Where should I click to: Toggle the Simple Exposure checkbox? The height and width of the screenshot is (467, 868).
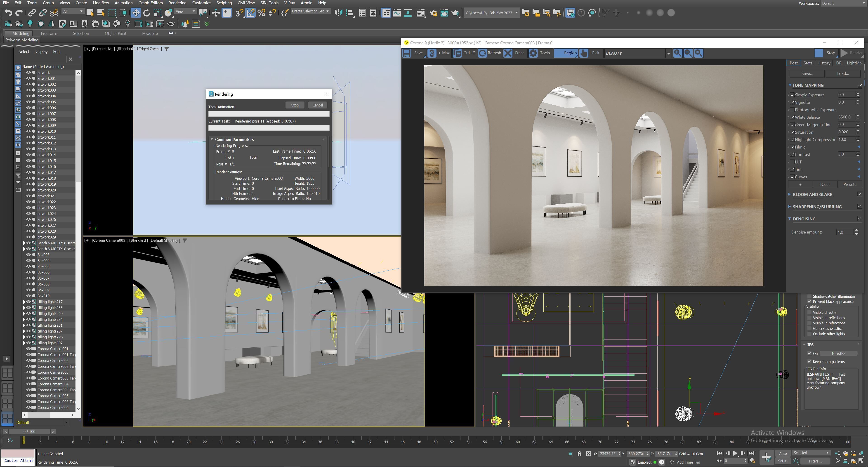pyautogui.click(x=793, y=95)
